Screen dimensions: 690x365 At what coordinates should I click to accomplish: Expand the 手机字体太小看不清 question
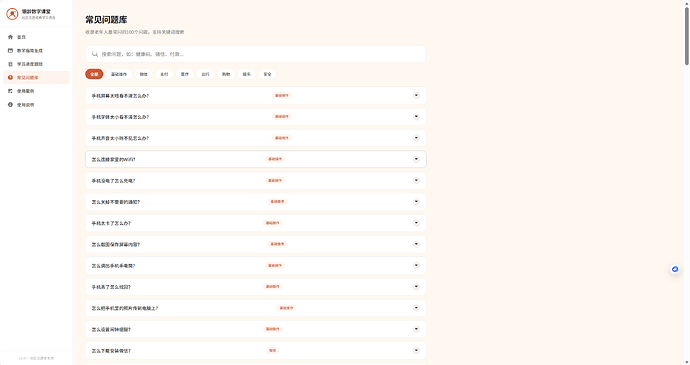416,117
